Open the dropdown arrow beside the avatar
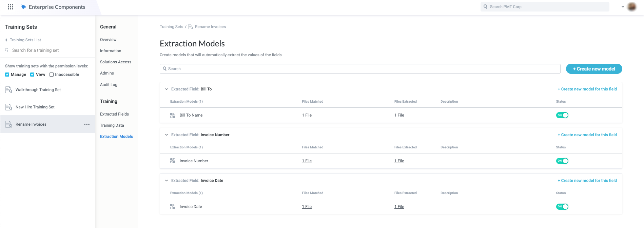644x228 pixels. 623,7
